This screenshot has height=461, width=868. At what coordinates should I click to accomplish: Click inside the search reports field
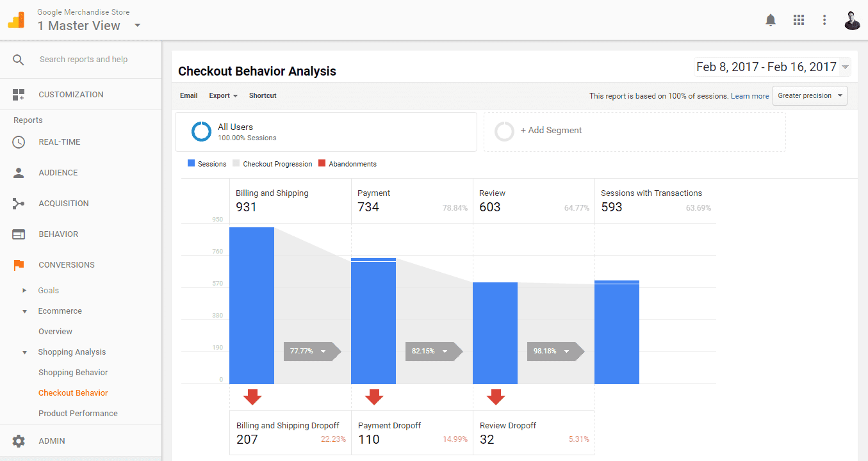(83, 59)
